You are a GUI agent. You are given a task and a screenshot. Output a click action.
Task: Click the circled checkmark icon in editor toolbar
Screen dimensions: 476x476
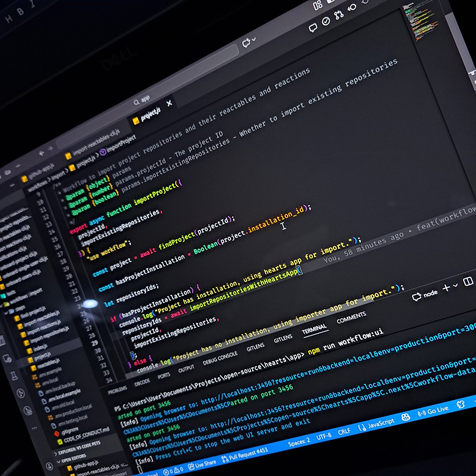coord(326,21)
